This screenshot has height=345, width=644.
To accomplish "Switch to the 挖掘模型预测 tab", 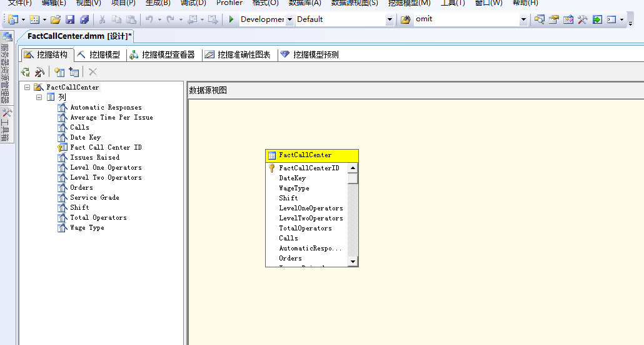I will click(x=309, y=54).
